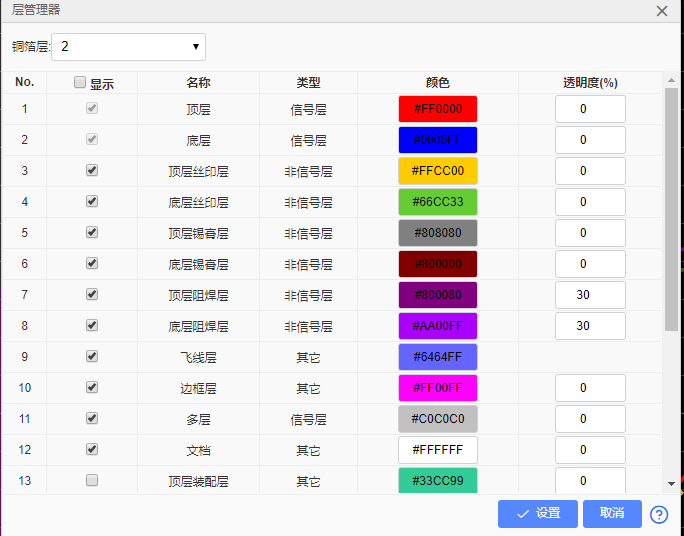This screenshot has width=684, height=536.
Task: Change the yellow #FFCC00 silkscreen color
Action: (437, 171)
